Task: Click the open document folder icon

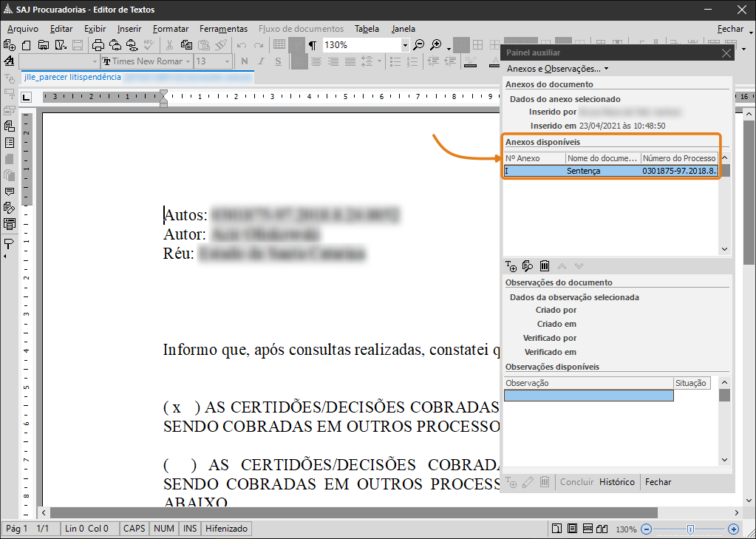Action: click(x=44, y=45)
